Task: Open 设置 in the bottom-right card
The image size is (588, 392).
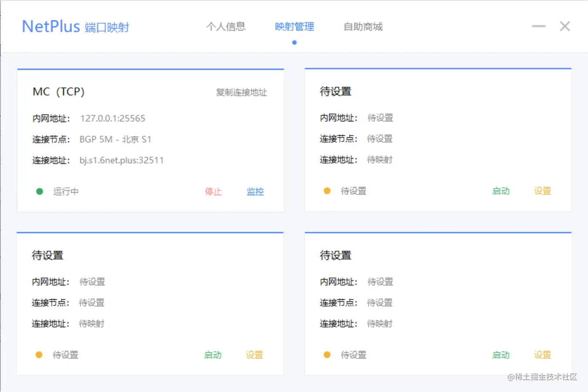Action: [543, 355]
